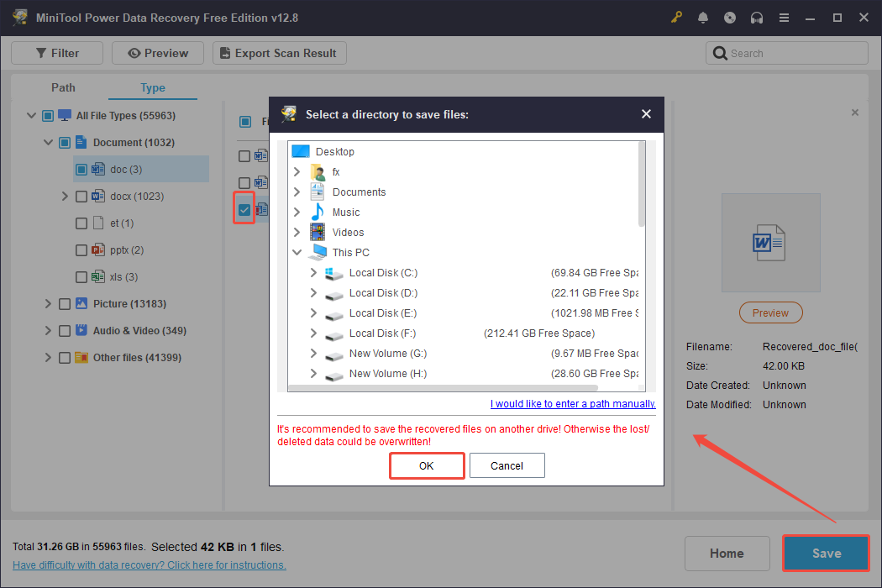Collapse the This PC node
Image resolution: width=882 pixels, height=588 pixels.
pyautogui.click(x=297, y=252)
